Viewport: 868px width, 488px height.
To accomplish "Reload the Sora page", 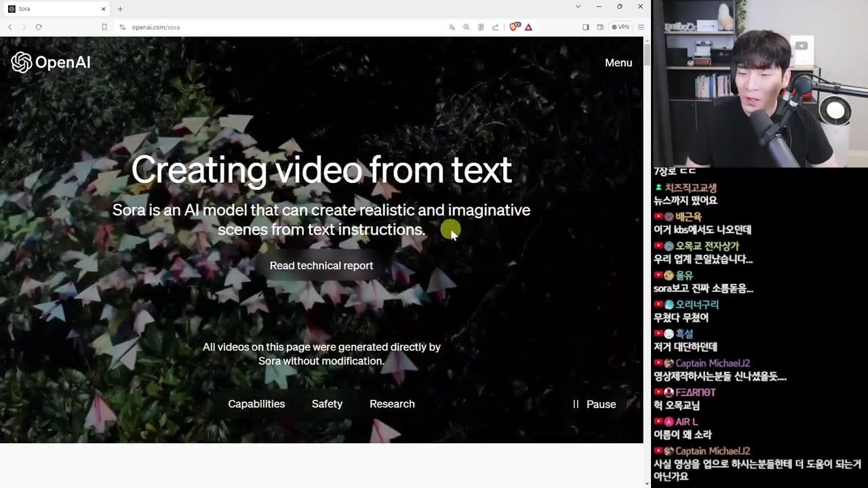I will pyautogui.click(x=39, y=27).
